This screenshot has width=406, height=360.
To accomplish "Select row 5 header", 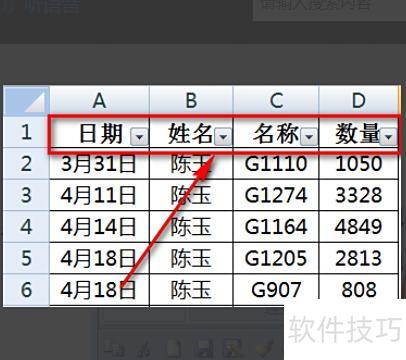I will (x=26, y=258).
